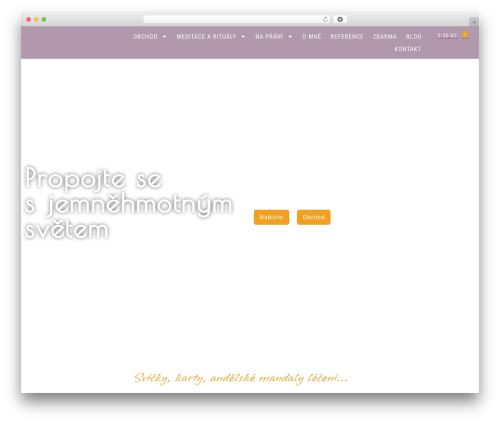Focus the browser address bar

click(x=236, y=19)
